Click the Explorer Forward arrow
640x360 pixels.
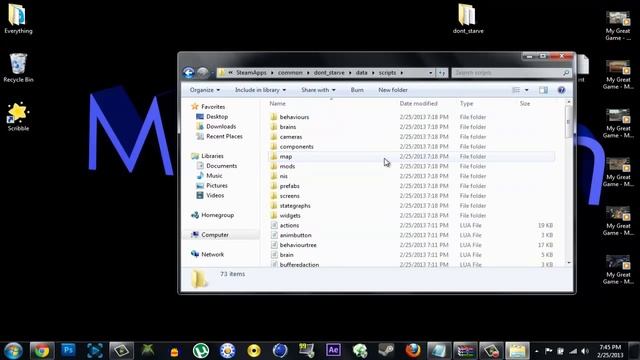pos(203,73)
